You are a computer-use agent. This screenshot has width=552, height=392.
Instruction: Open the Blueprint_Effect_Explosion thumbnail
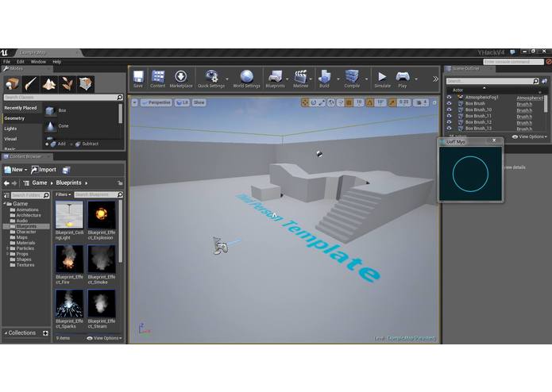point(102,215)
